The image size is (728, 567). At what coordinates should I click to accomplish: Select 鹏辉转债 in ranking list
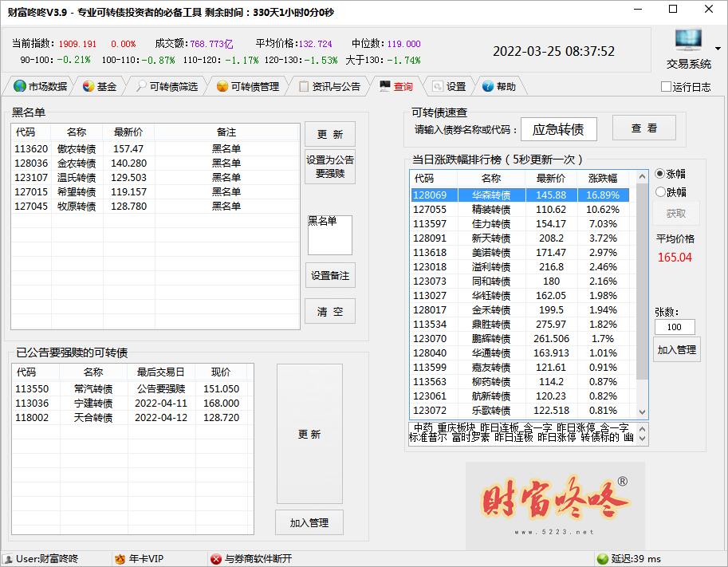pos(520,339)
